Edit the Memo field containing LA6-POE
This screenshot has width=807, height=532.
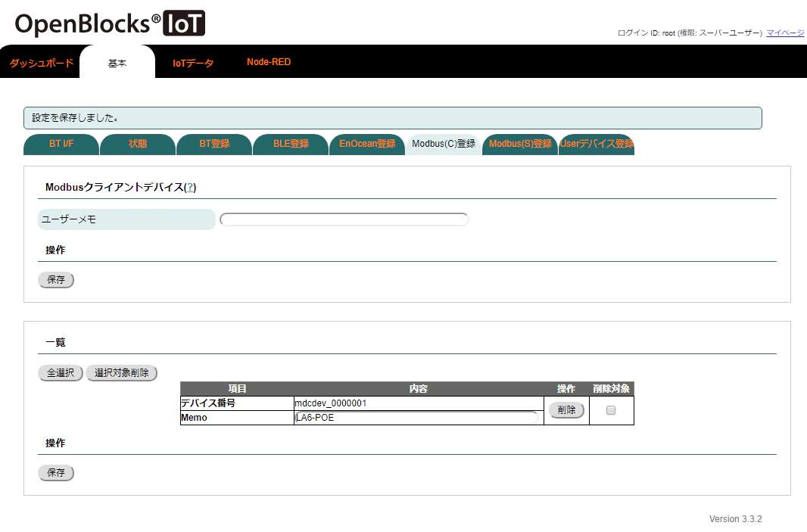[x=416, y=418]
